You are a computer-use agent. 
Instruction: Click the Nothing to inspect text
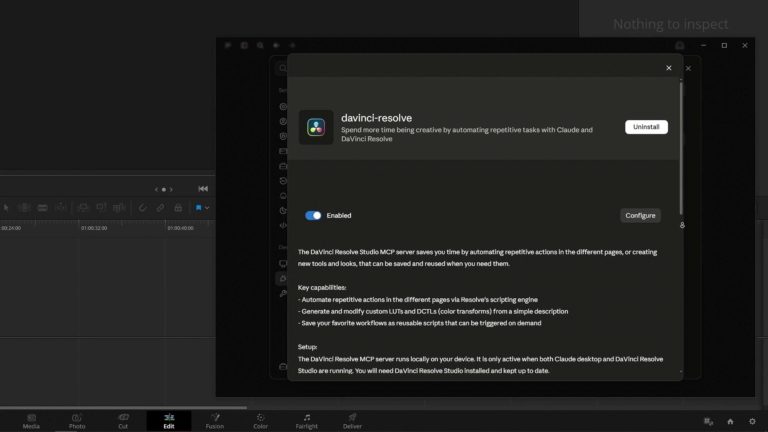(x=671, y=24)
